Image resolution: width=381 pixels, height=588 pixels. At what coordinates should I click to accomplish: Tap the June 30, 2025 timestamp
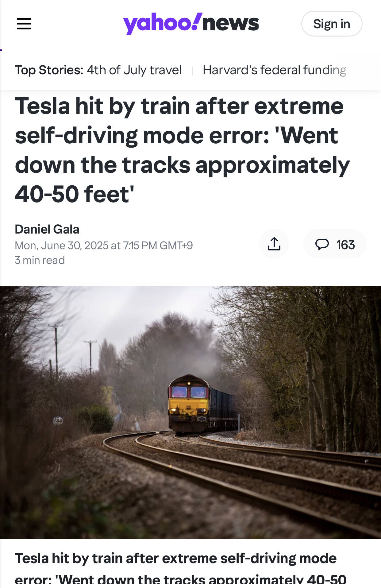coord(104,245)
